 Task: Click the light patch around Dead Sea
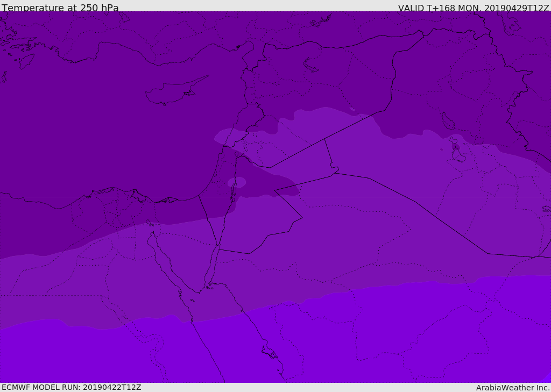pyautogui.click(x=238, y=182)
